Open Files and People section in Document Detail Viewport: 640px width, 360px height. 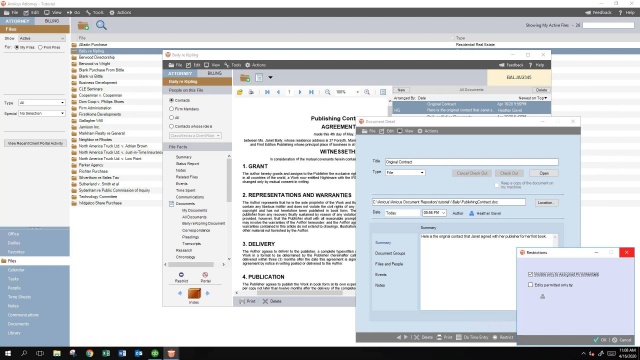pos(389,264)
